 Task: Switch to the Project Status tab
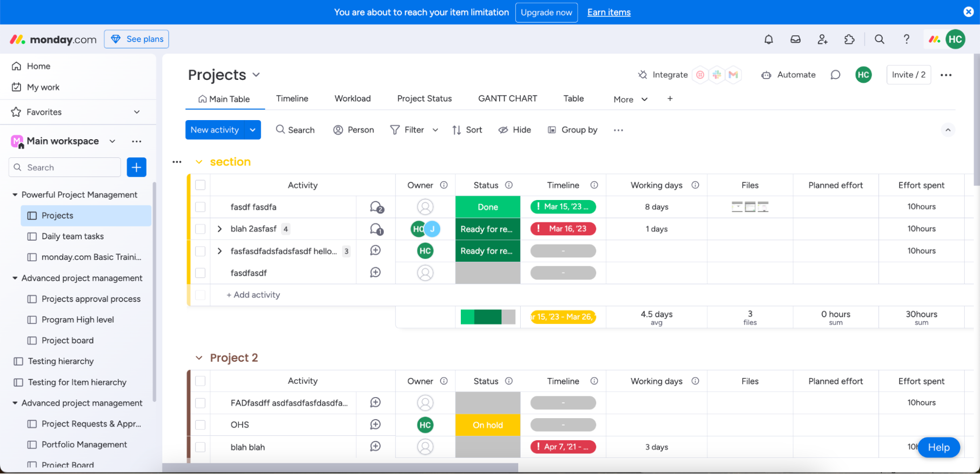pos(424,99)
